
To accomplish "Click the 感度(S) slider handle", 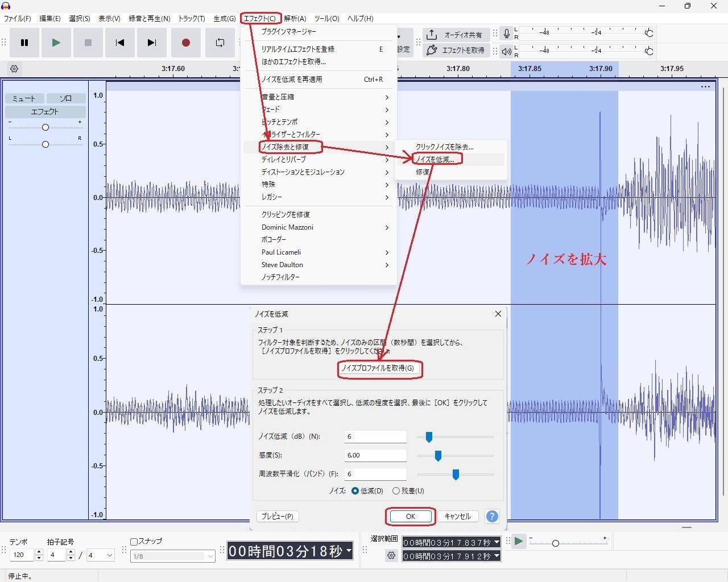I will coord(438,455).
